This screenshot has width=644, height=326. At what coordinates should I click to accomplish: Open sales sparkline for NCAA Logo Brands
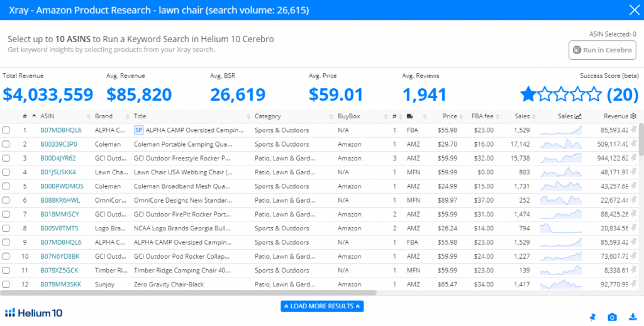coord(561,228)
